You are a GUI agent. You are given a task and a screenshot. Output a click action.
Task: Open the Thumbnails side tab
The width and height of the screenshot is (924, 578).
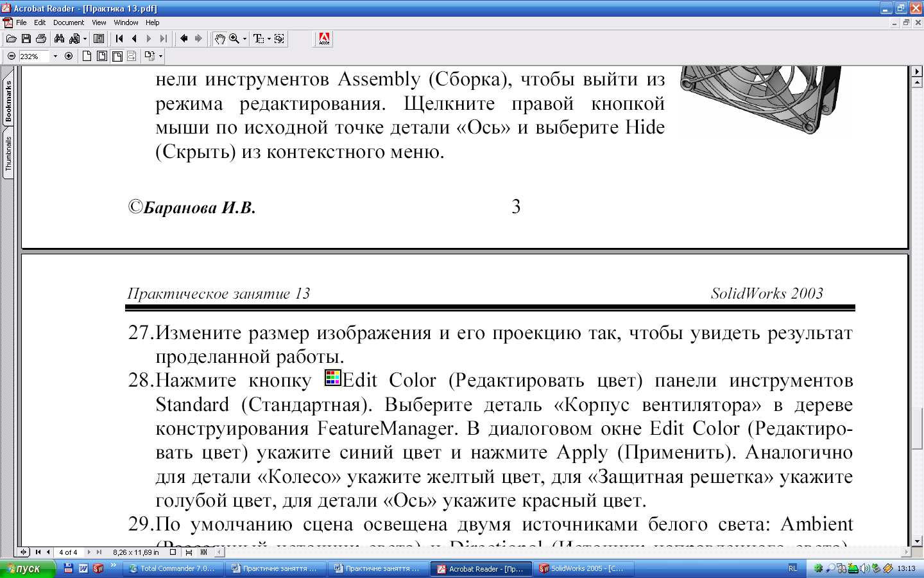click(8, 153)
